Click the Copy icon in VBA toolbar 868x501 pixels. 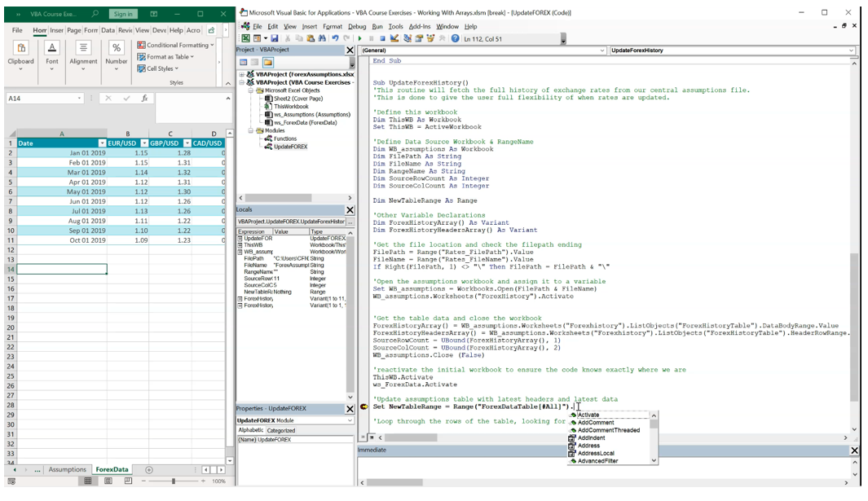(x=299, y=39)
